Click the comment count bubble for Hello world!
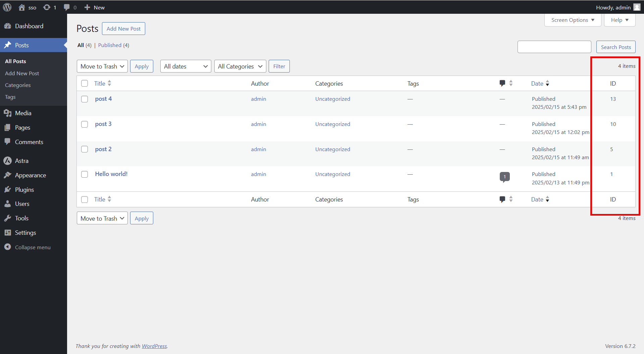Viewport: 644px width, 354px height. [504, 176]
